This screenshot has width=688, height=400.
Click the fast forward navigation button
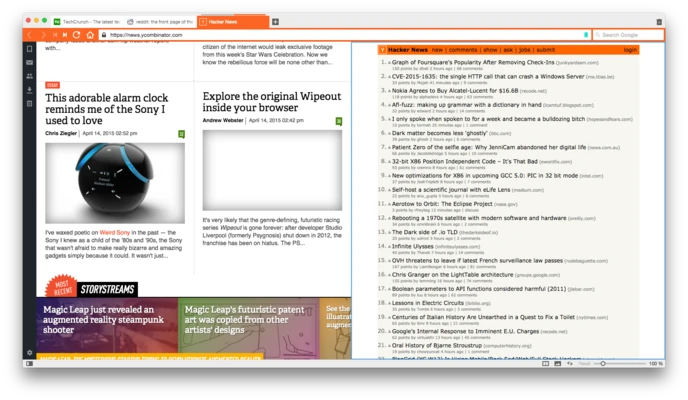[65, 35]
